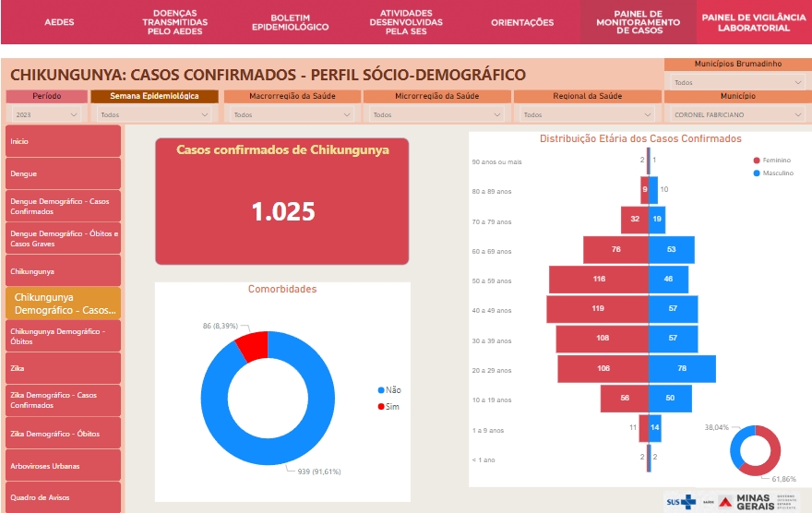Image resolution: width=812 pixels, height=513 pixels.
Task: Go to the Orientações tab
Action: coord(522,22)
